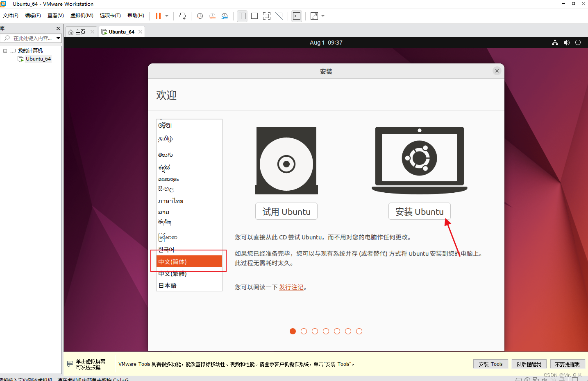Click the CD disc image above 试用 Ubuntu

tap(286, 160)
